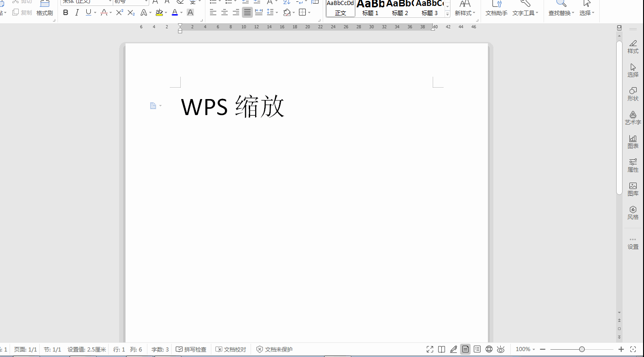This screenshot has height=357, width=644.
Task: Open text effects outline A menu
Action: 144,12
